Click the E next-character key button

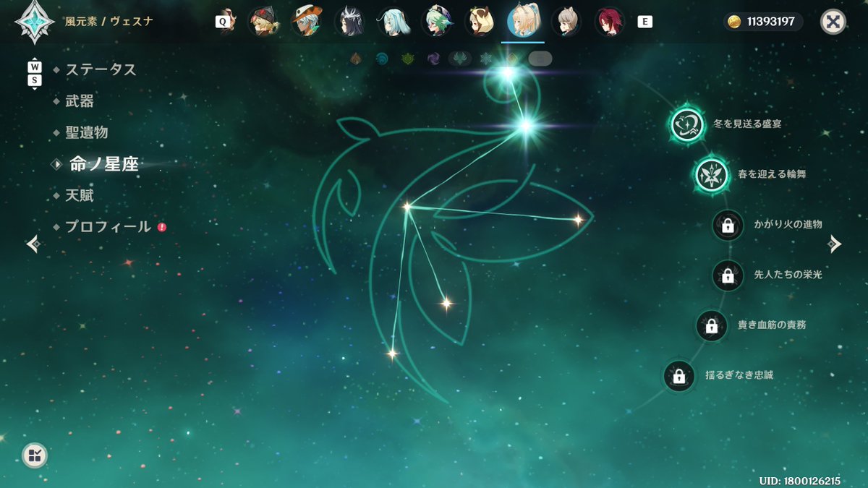(644, 22)
